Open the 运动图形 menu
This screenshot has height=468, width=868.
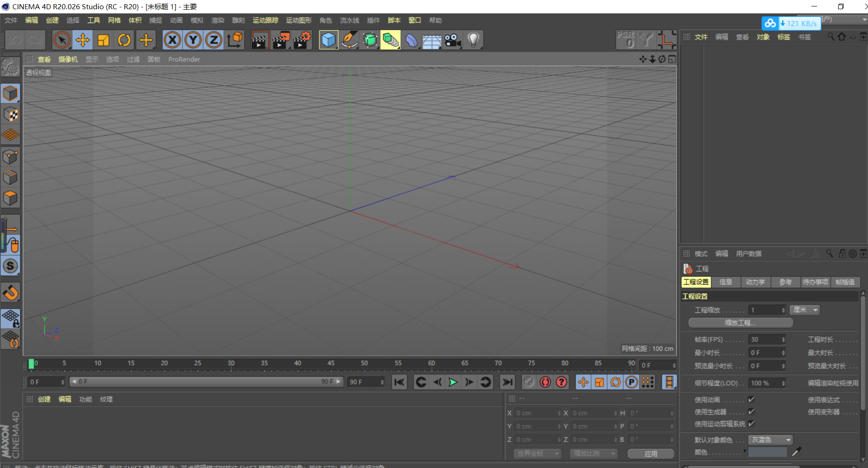pos(298,20)
